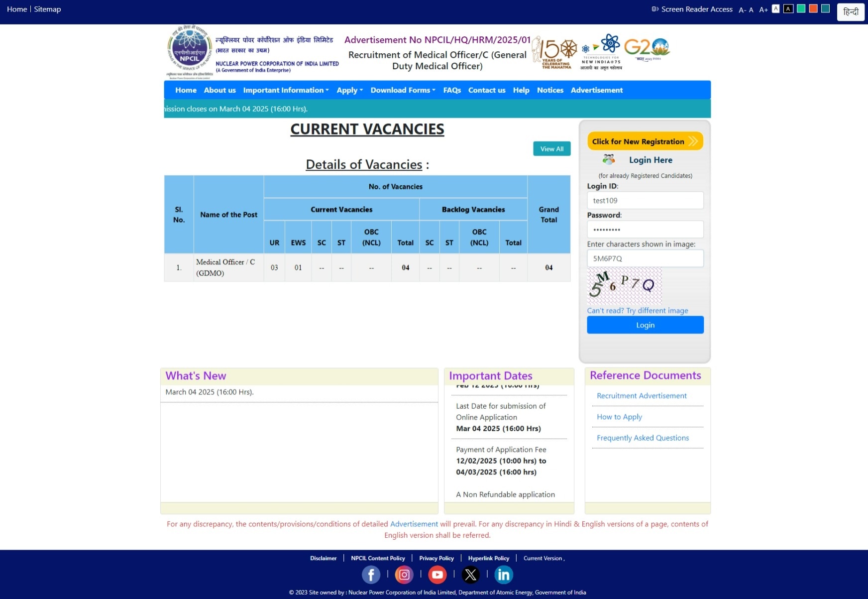Screen dimensions: 868x599
Task: Click the blue Login button
Action: click(645, 325)
